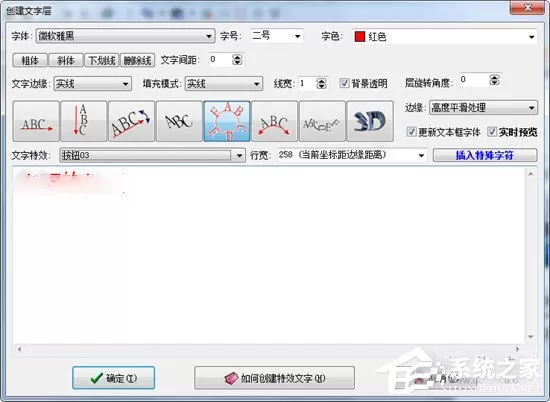Close the 创建文字层 dialog
Screen dimensions: 550x402
[527, 7]
